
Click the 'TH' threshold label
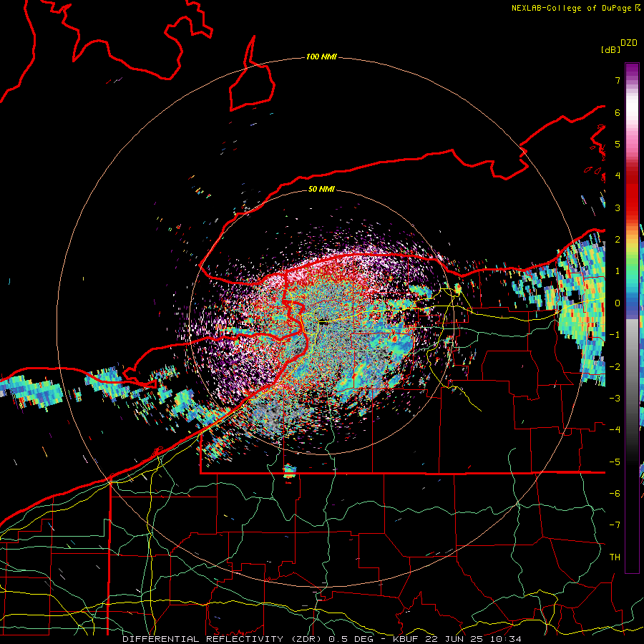point(615,557)
